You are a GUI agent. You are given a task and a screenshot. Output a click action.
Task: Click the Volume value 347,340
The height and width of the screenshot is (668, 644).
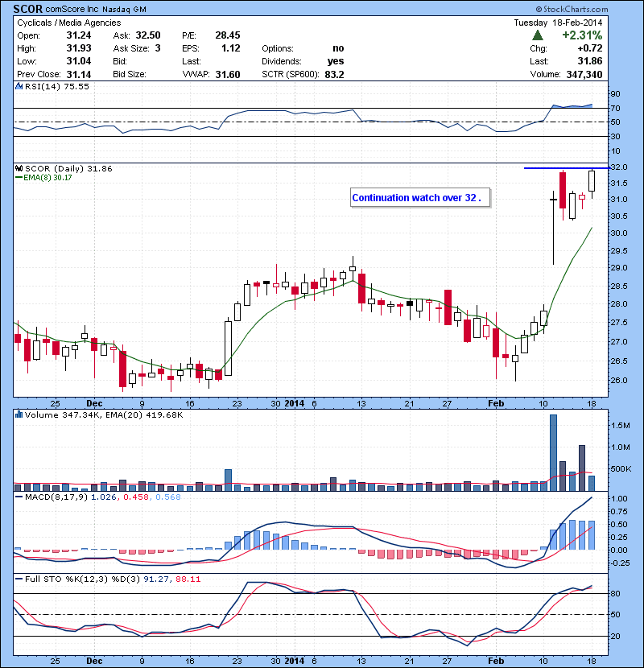click(584, 75)
